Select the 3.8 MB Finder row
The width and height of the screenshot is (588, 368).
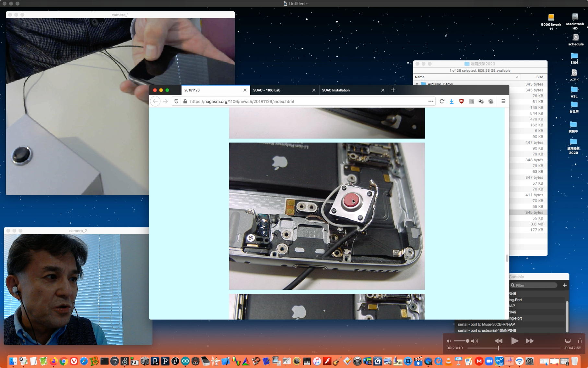pos(528,224)
